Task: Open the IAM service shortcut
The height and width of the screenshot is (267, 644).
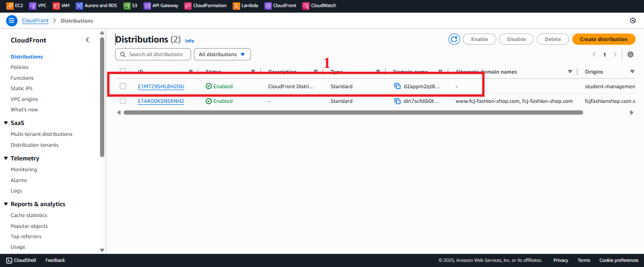Action: (61, 6)
